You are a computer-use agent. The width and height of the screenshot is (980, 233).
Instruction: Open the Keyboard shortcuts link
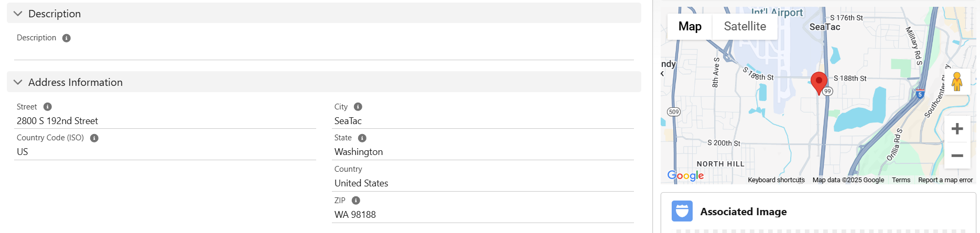(776, 180)
